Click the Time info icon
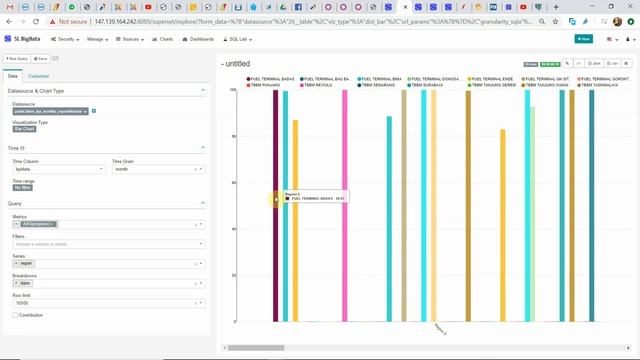The height and width of the screenshot is (360, 640). [x=22, y=148]
